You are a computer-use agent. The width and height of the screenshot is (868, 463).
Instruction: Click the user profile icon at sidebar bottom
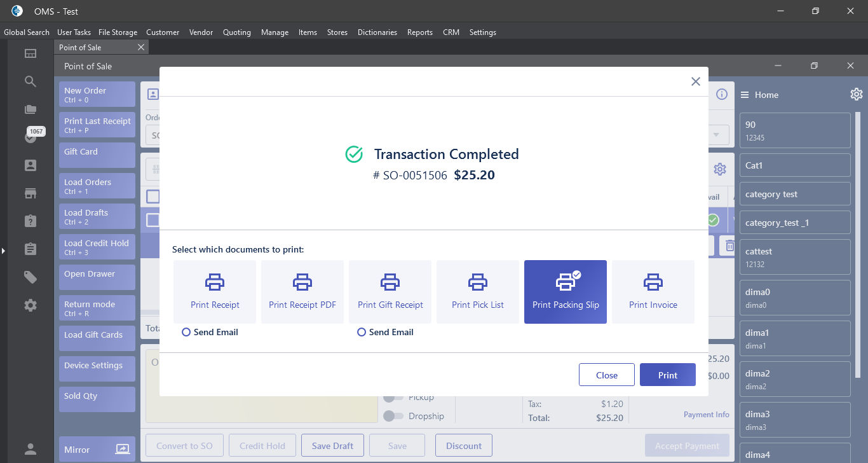[x=31, y=449]
